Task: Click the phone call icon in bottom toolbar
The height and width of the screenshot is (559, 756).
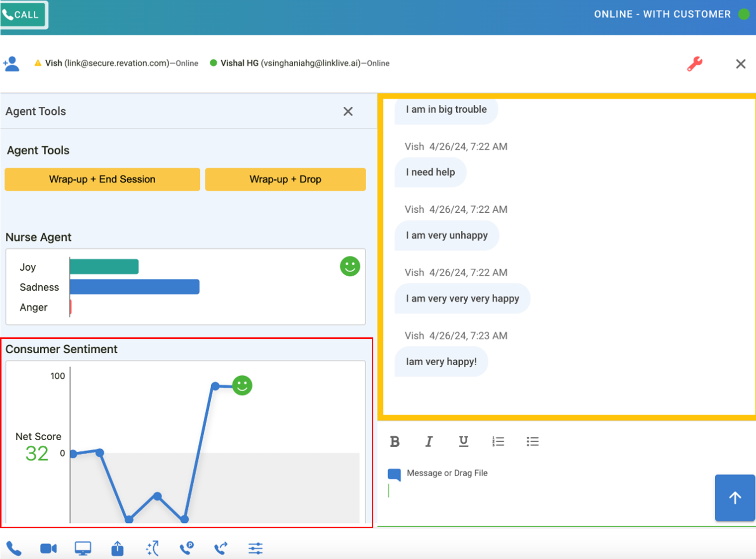Action: click(x=14, y=549)
